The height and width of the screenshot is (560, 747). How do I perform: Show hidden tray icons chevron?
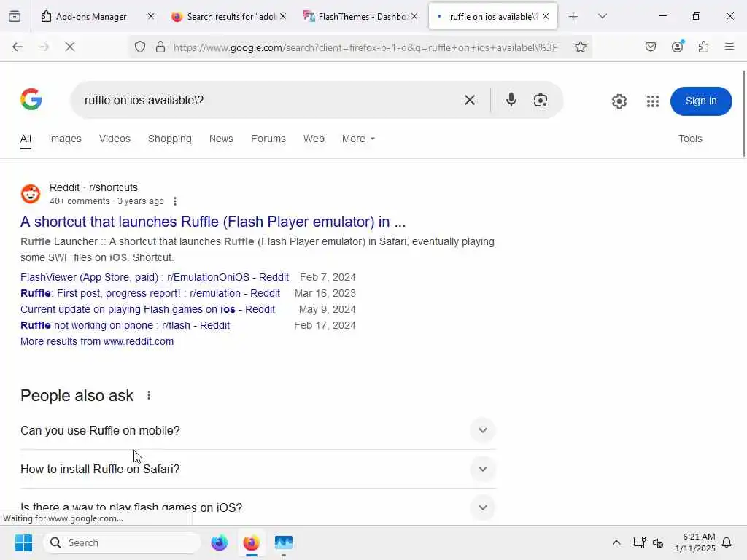tap(616, 542)
